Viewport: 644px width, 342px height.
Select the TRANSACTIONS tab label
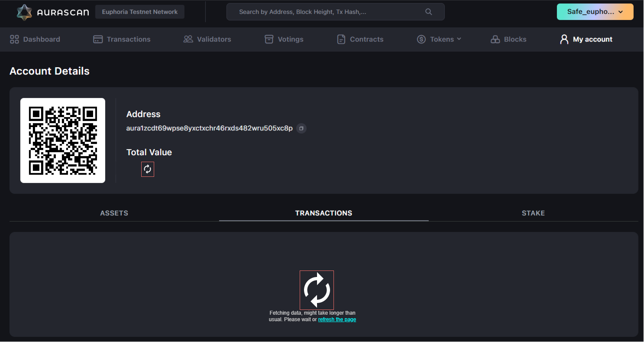tap(324, 213)
